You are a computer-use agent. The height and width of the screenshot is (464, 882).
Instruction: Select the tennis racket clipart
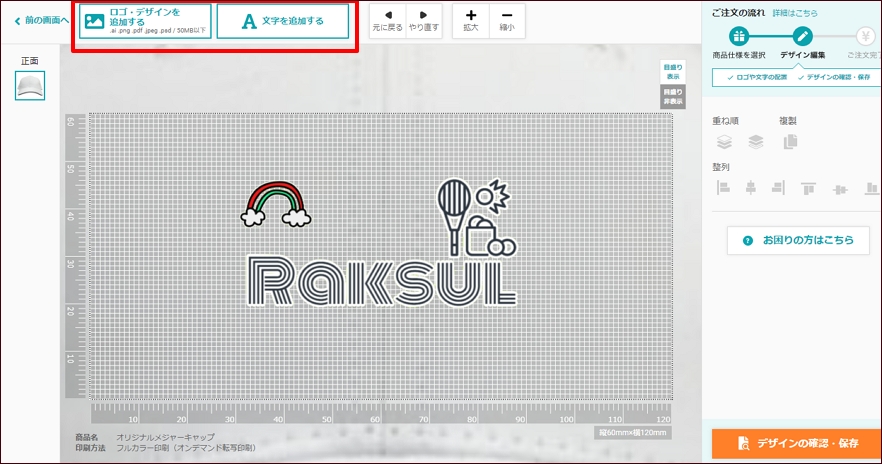[x=476, y=218]
